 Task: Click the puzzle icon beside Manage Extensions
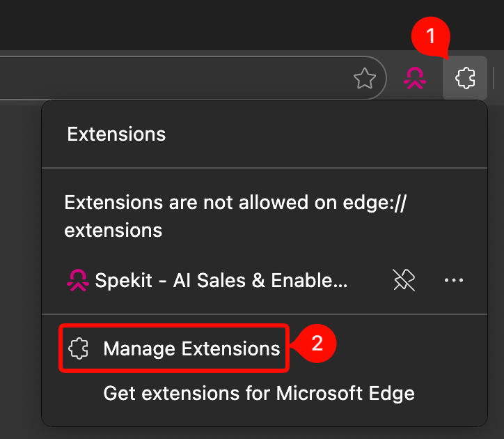79,348
